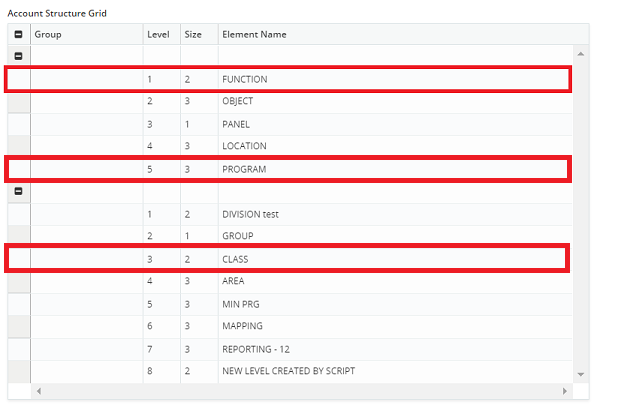Collapse all groups via header minus icon
This screenshot has height=405, width=624.
tap(18, 34)
